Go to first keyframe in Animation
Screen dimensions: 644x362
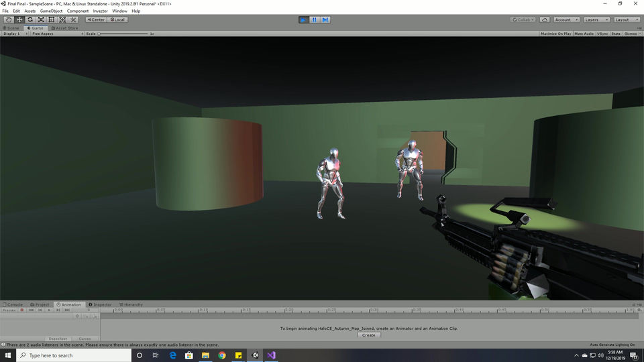(32, 310)
